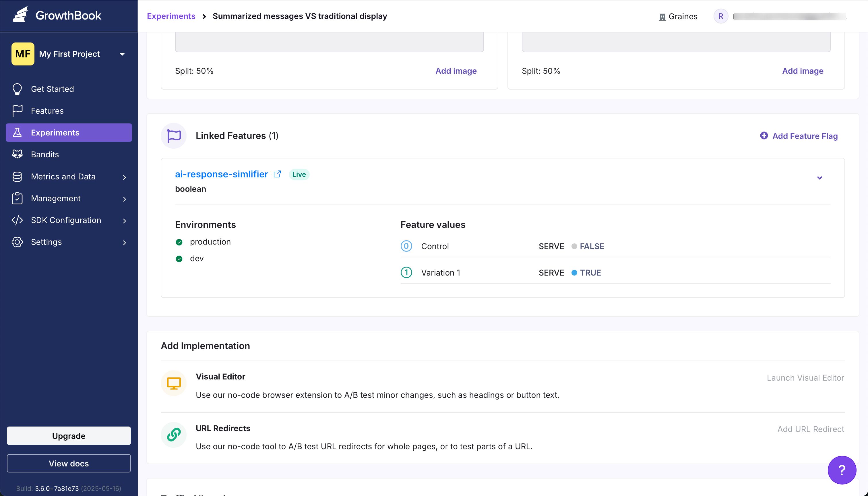Collapse the ai-response-simlifier feature chevron
This screenshot has height=496, width=868.
click(819, 178)
